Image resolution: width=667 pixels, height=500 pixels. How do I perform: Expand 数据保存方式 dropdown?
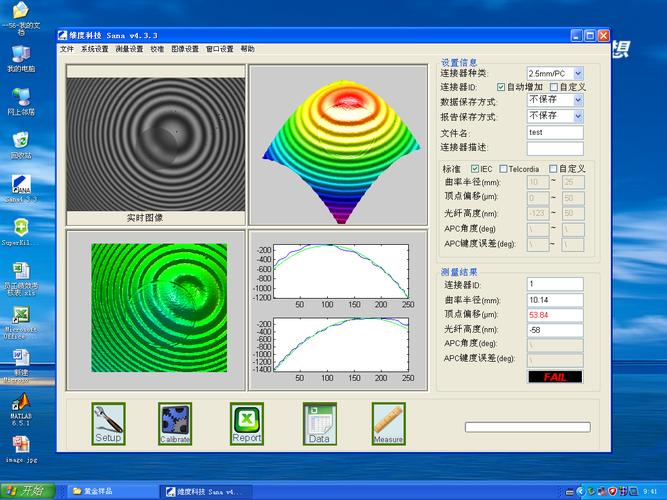[578, 100]
